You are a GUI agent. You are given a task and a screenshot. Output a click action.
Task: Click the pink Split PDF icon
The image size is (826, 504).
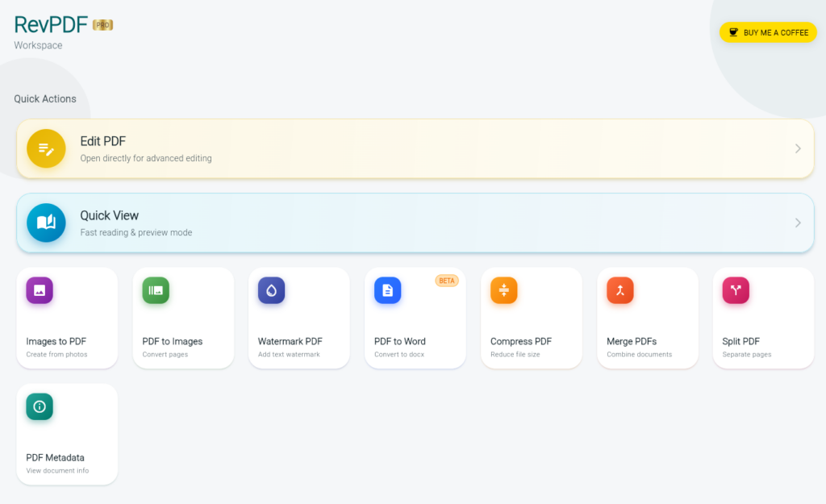pos(736,290)
